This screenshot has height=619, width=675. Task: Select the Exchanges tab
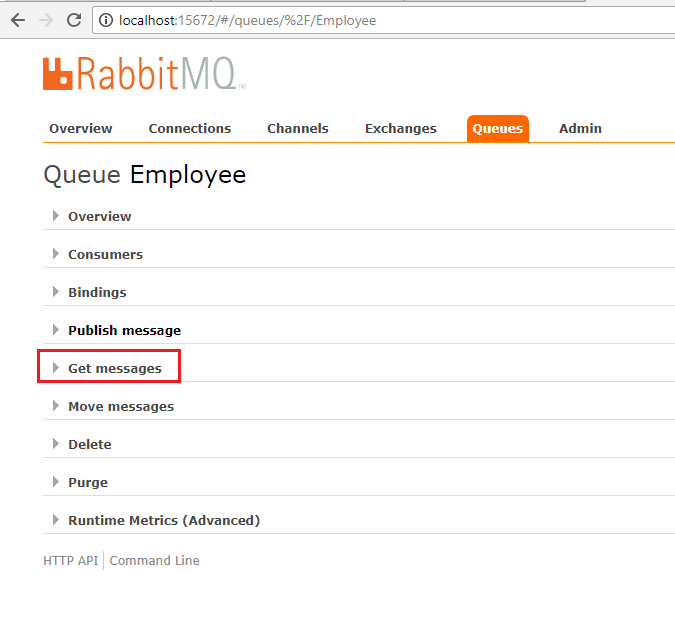pyautogui.click(x=401, y=128)
